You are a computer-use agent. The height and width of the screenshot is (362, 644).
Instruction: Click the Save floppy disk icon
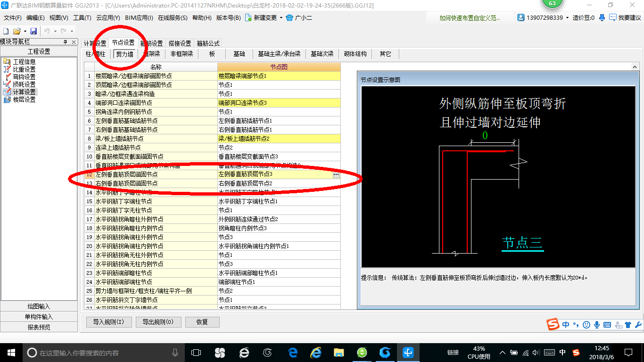33,31
